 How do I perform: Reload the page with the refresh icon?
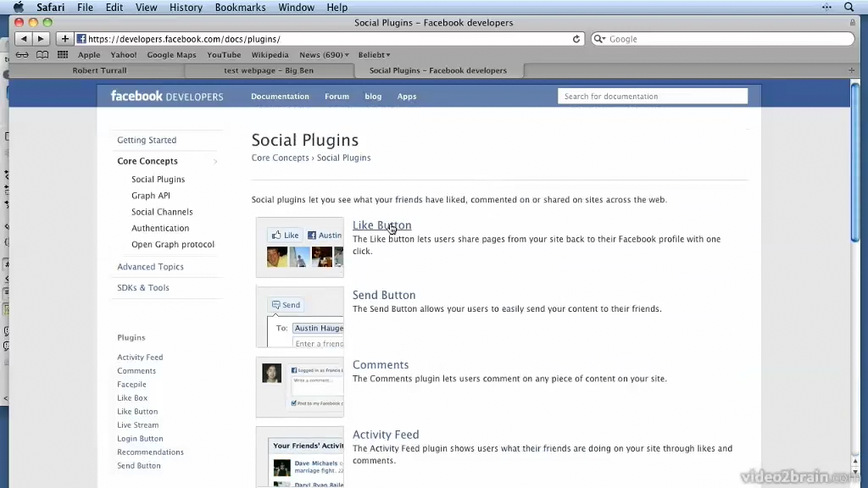click(576, 39)
